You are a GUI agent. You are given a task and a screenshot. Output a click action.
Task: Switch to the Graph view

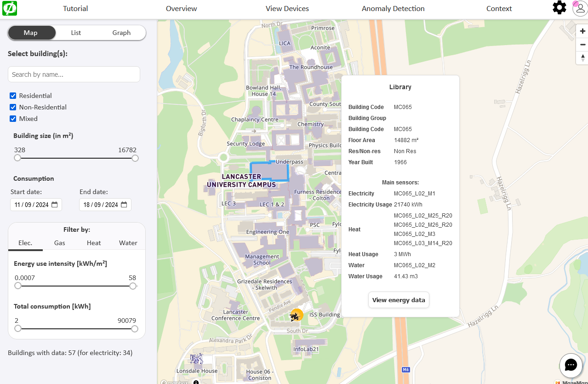(121, 33)
